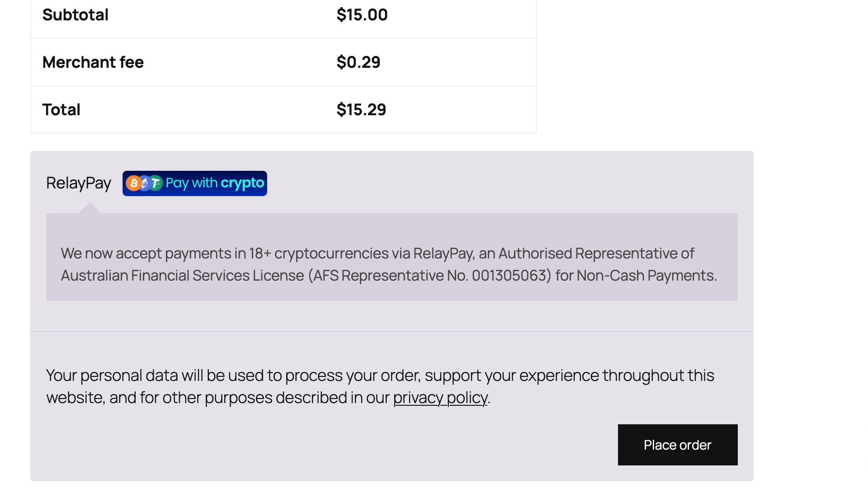Click the green Tether icon
Image resolution: width=868 pixels, height=488 pixels.
156,183
